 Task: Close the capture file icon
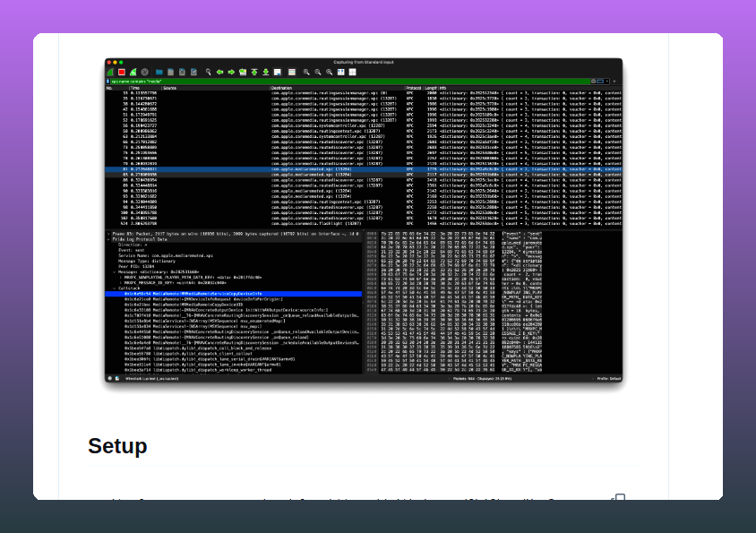182,72
